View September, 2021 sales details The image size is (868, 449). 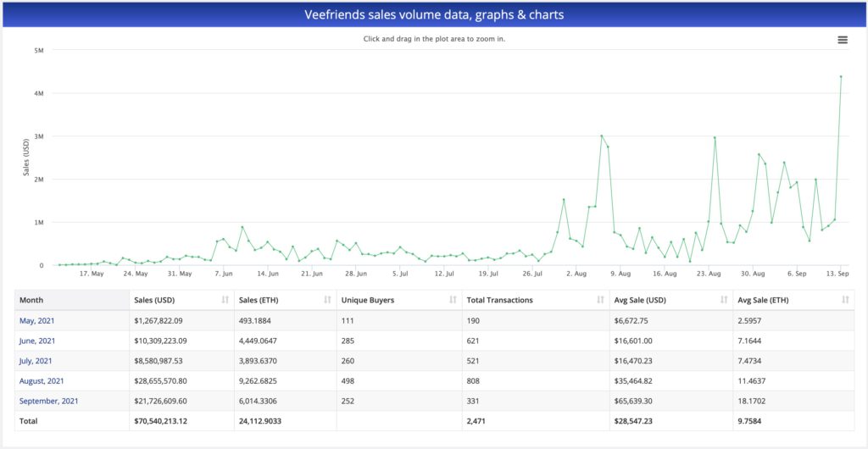pos(48,401)
